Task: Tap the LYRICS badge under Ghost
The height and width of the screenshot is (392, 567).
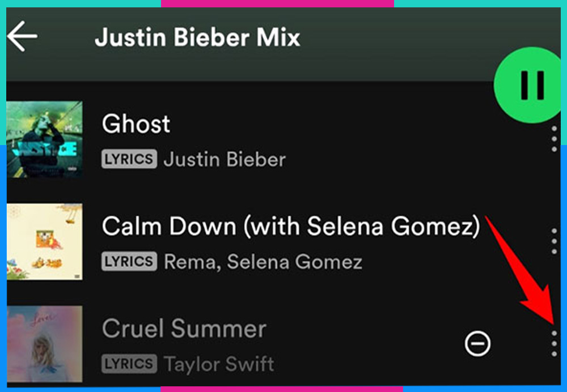Action: pyautogui.click(x=129, y=159)
